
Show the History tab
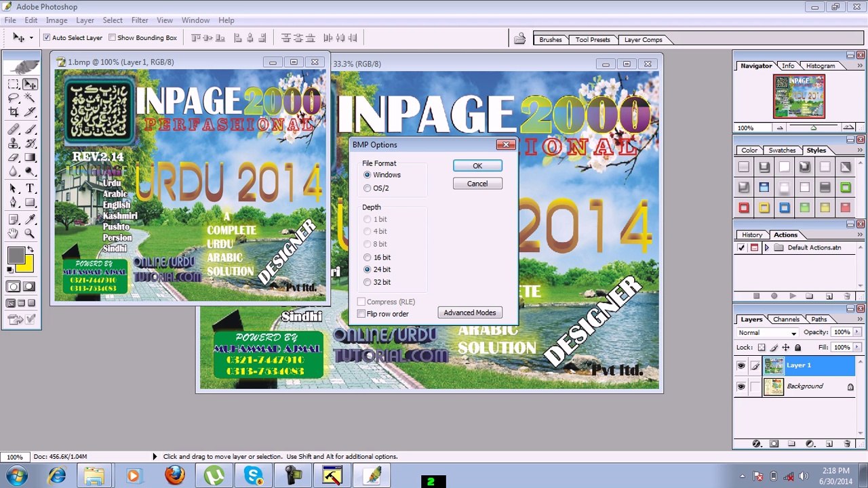point(751,235)
